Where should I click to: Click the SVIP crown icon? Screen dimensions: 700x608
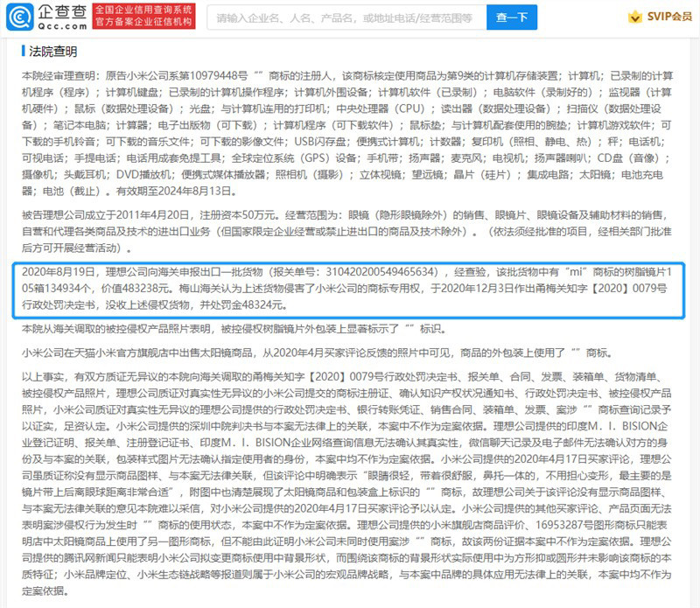point(634,17)
